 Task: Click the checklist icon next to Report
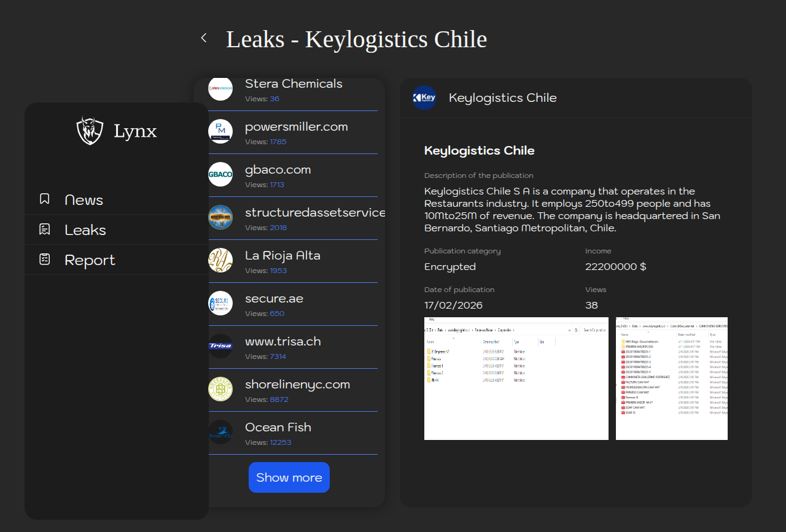(x=45, y=260)
